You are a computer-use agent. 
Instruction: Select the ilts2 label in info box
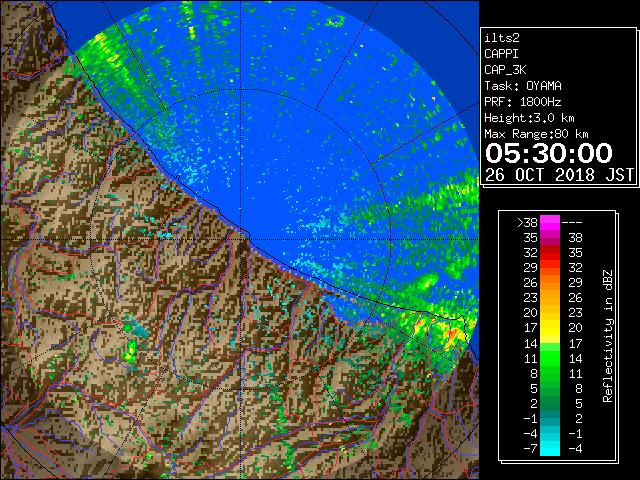point(502,38)
